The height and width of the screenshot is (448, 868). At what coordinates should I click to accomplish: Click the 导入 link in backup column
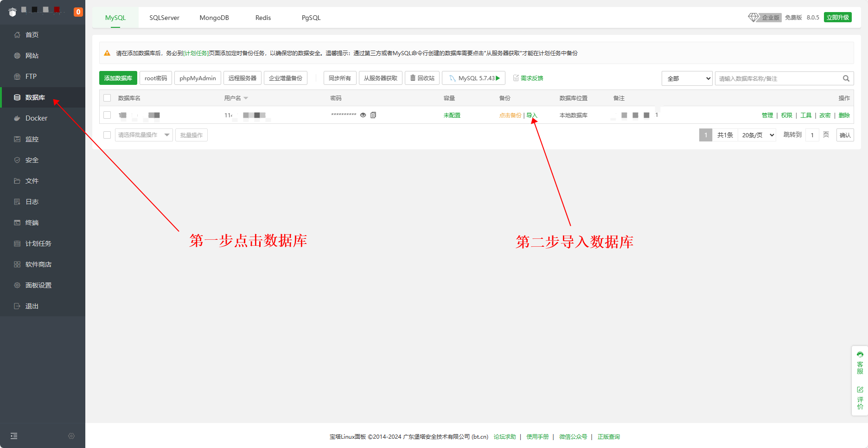531,115
